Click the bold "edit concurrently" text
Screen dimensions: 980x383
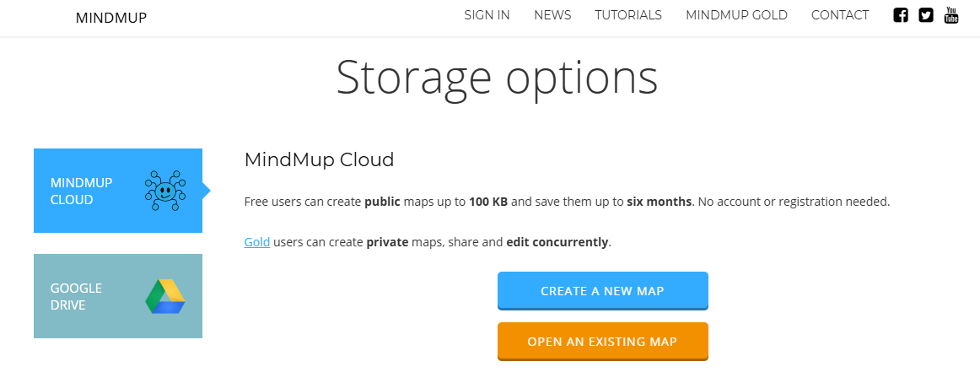pyautogui.click(x=557, y=242)
